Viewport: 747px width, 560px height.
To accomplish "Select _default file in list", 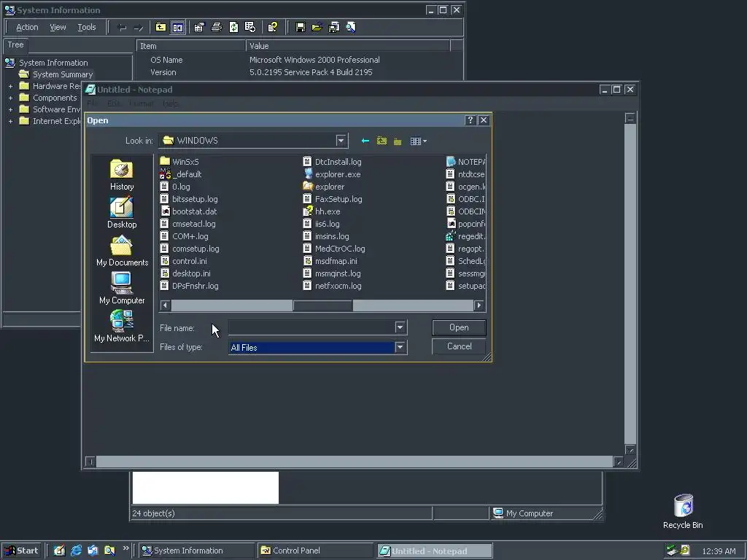I will [181, 174].
